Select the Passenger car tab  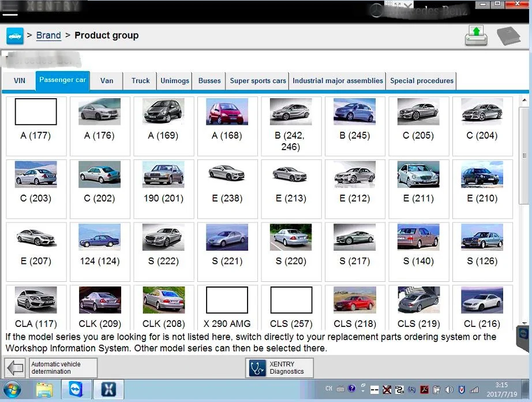click(62, 80)
